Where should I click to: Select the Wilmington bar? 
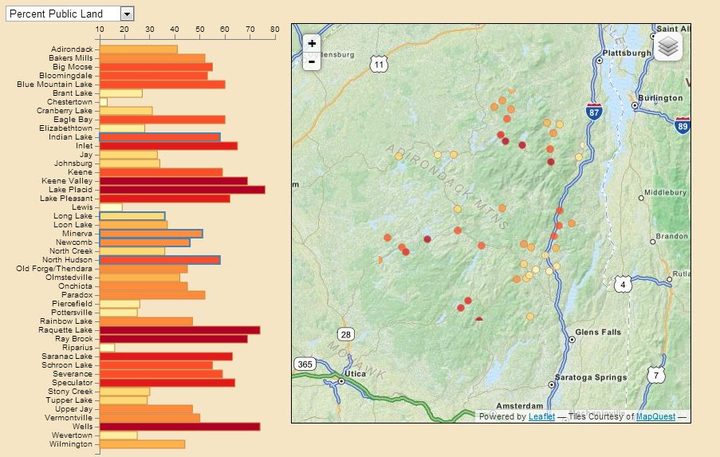(142, 444)
